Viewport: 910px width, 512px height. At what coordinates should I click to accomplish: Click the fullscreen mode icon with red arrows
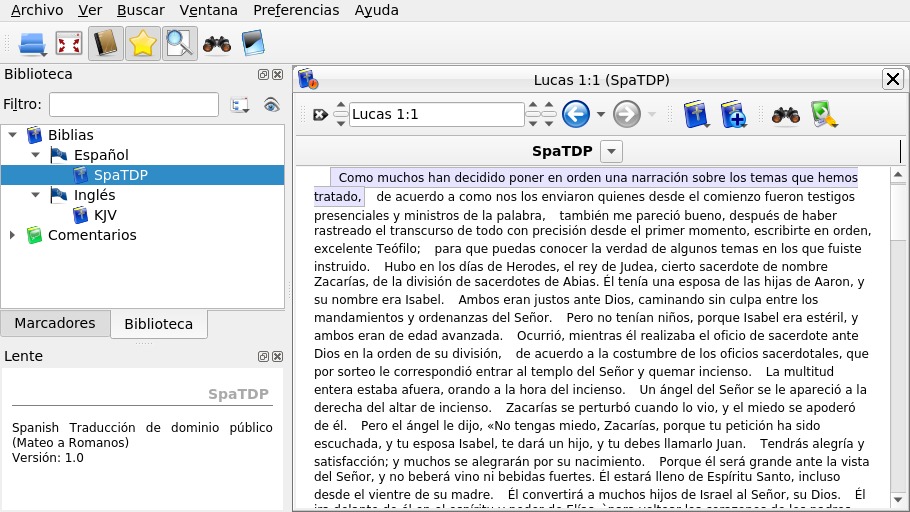[69, 43]
